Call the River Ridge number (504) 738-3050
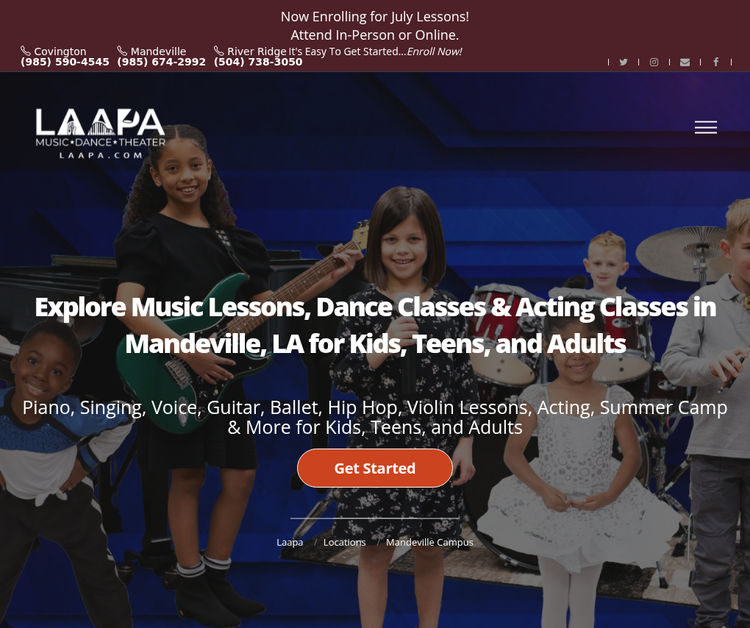Screen dimensions: 750x628 coord(258,62)
